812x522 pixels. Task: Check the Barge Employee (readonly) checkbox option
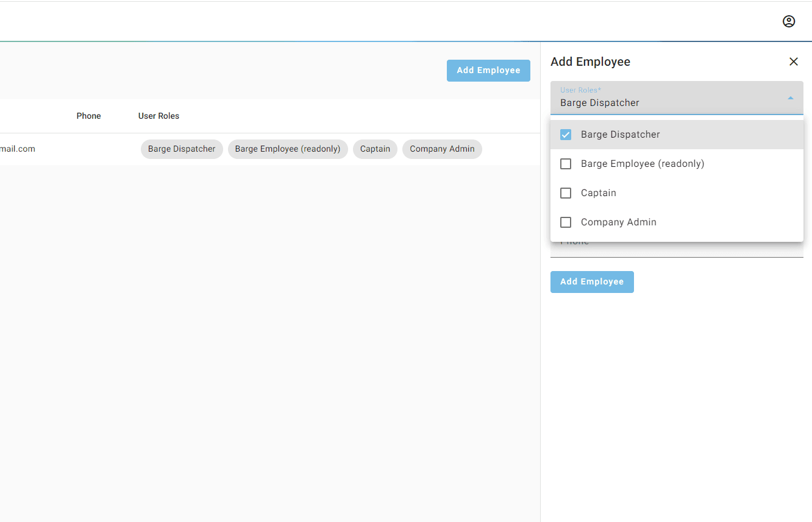click(x=566, y=164)
